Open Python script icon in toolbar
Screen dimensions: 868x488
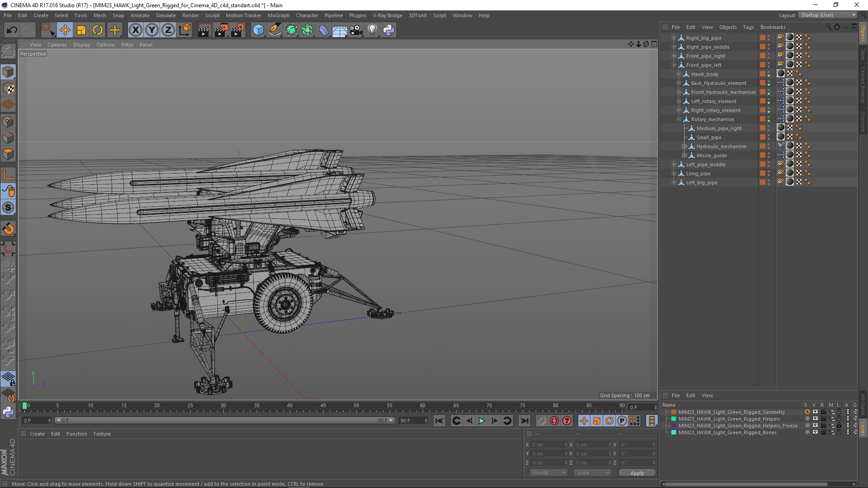click(x=389, y=30)
